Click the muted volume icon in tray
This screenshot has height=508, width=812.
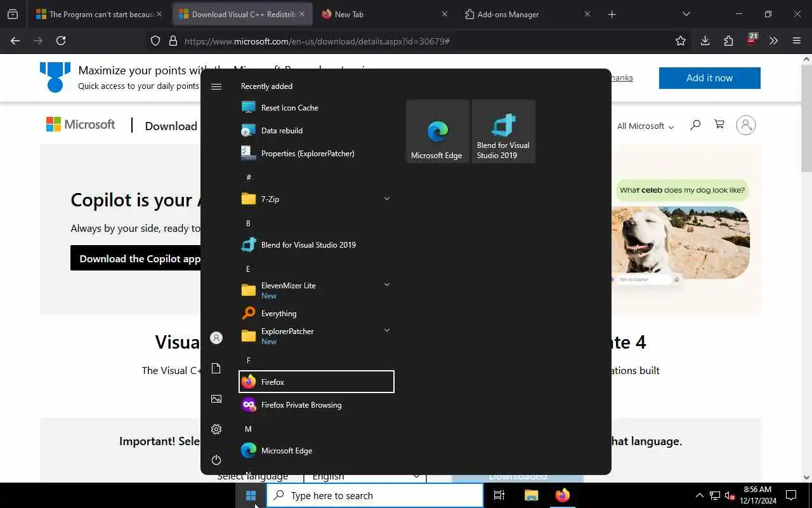[x=730, y=495]
